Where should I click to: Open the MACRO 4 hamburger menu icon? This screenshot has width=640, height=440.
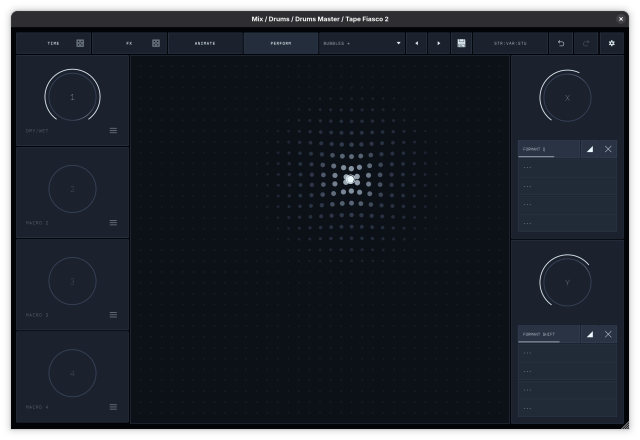click(x=113, y=407)
